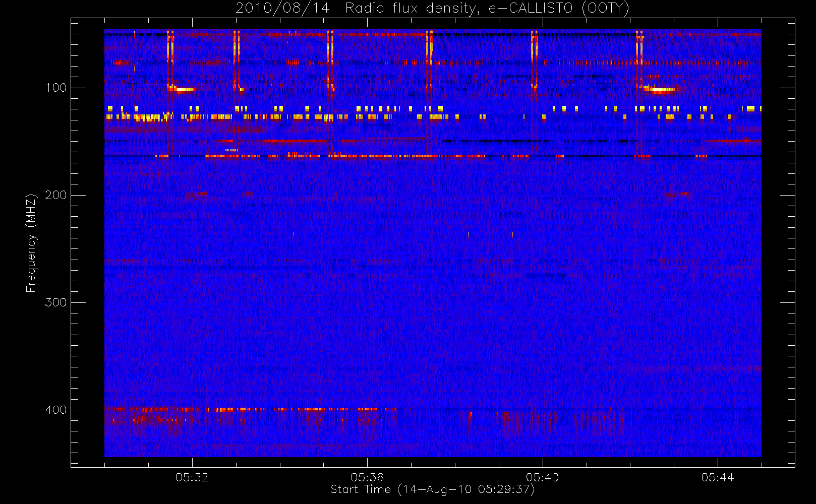This screenshot has height=504, width=816.
Task: Click the plot title "2010/08/14 Radio flux density, e-CALLISTO (OOTY)"
Action: click(433, 9)
